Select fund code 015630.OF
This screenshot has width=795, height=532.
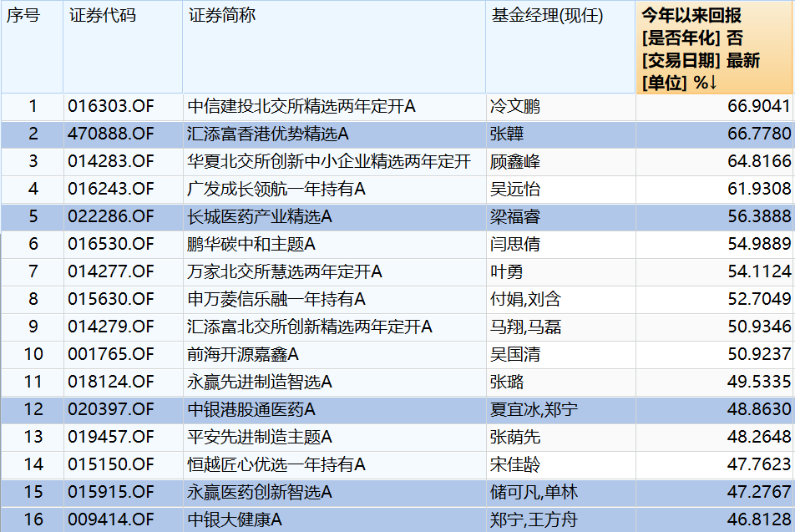[111, 299]
